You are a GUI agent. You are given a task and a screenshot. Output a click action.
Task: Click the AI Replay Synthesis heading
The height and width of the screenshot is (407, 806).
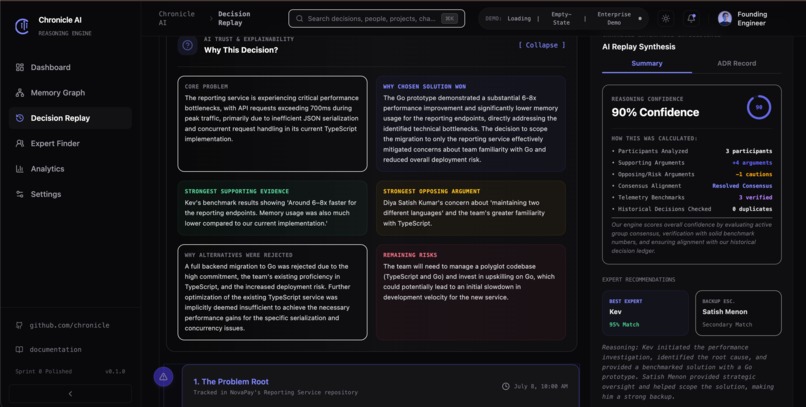pyautogui.click(x=638, y=47)
